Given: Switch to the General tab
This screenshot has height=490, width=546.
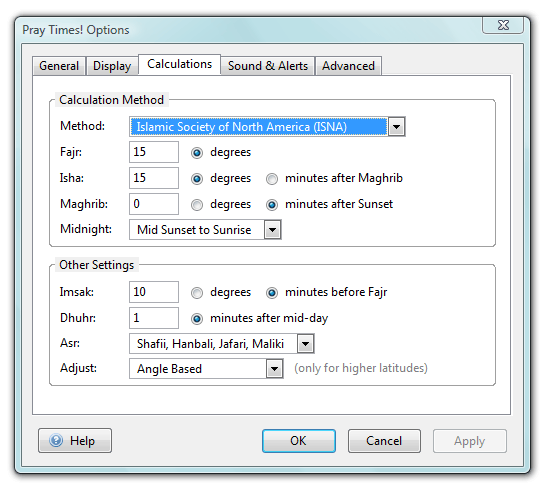Looking at the screenshot, I should pyautogui.click(x=59, y=66).
